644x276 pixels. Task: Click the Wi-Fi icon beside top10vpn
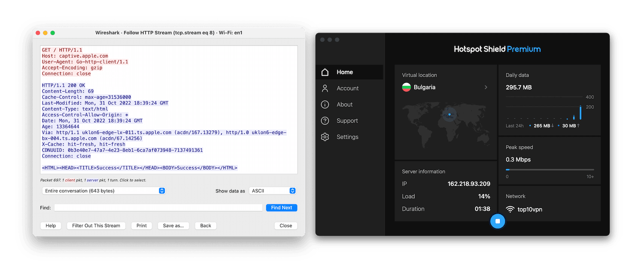[x=510, y=209]
